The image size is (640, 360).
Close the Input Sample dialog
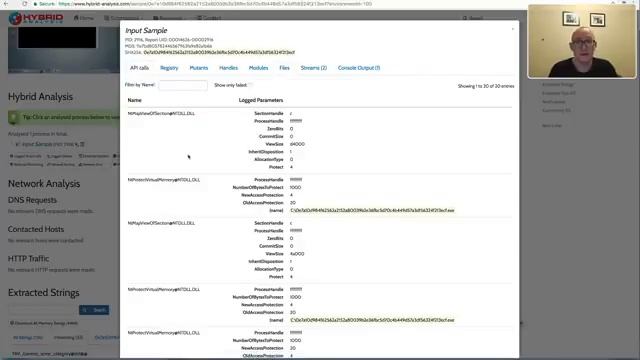pos(513,29)
